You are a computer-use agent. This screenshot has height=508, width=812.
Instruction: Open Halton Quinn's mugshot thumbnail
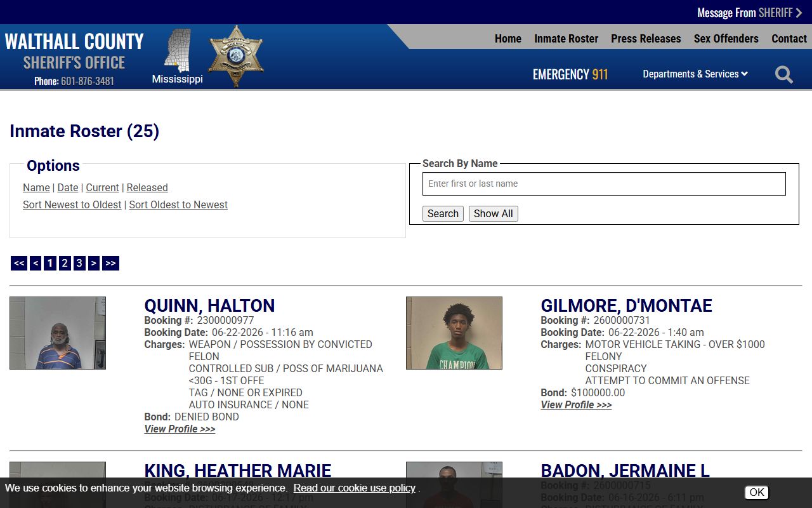[58, 333]
